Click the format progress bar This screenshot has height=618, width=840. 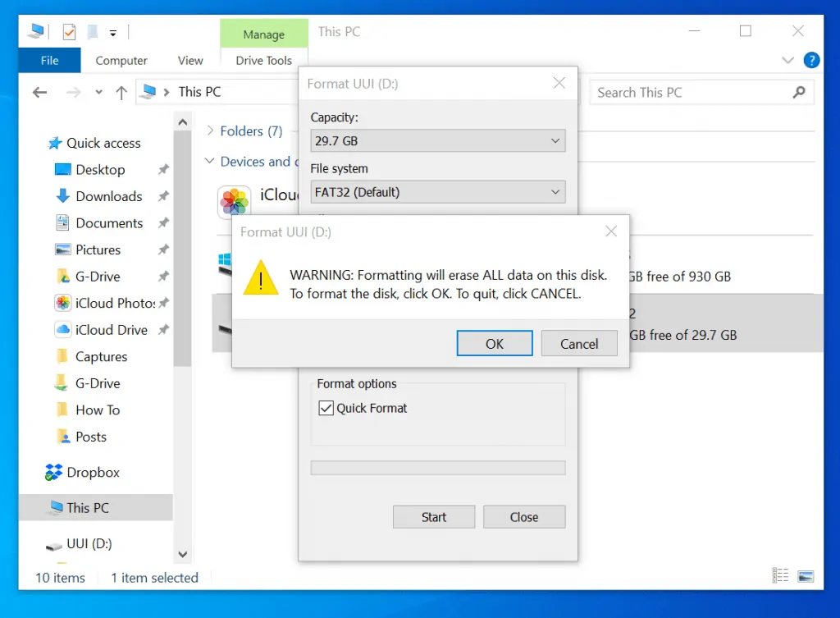[438, 468]
